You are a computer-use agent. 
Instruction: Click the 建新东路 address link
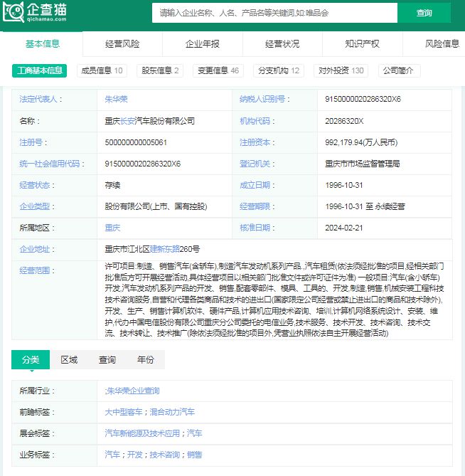tap(165, 249)
